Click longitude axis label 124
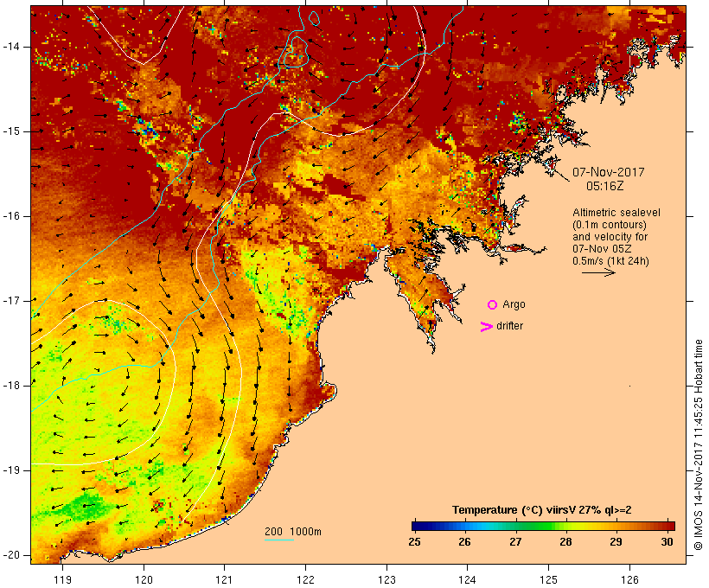The image size is (709, 588). 468,580
